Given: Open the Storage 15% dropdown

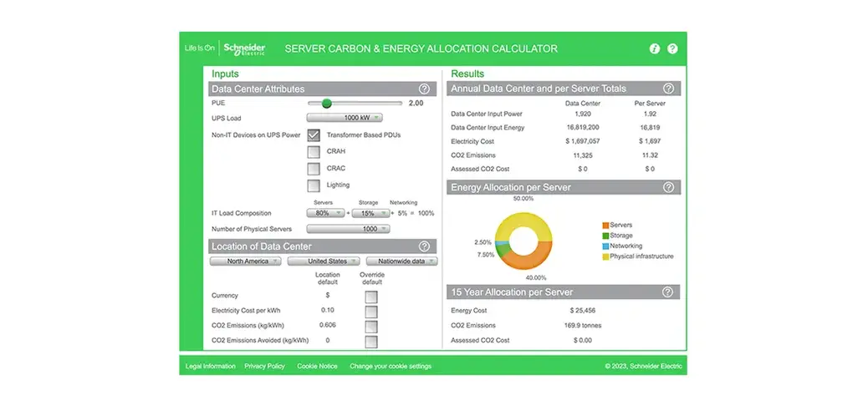Looking at the screenshot, I should point(371,213).
